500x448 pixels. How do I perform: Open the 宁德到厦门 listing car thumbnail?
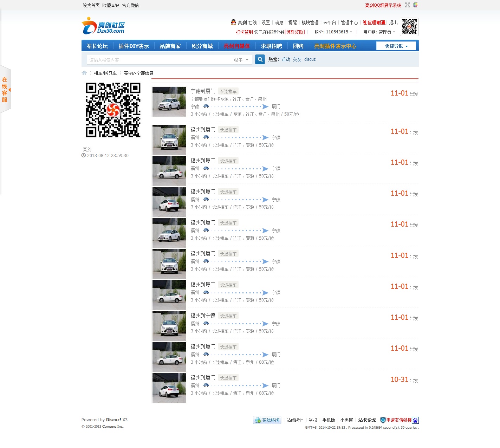pos(169,102)
